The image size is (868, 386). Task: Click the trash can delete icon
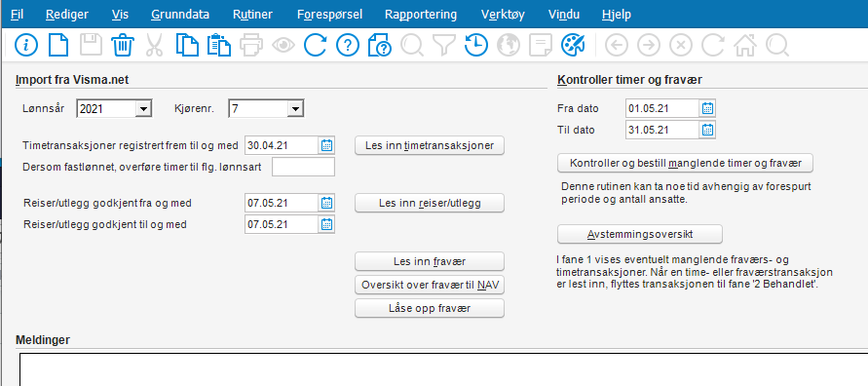point(122,45)
